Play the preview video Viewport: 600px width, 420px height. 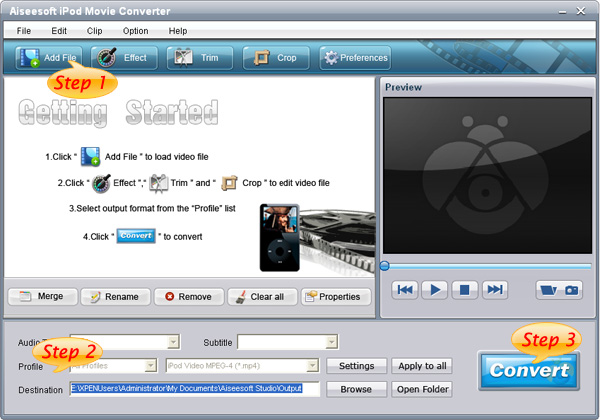[x=435, y=290]
